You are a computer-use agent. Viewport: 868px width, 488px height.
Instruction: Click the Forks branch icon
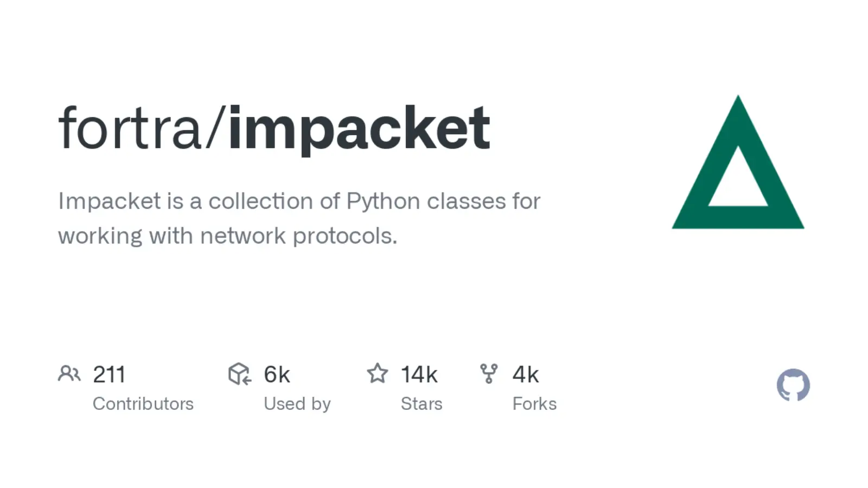[489, 373]
